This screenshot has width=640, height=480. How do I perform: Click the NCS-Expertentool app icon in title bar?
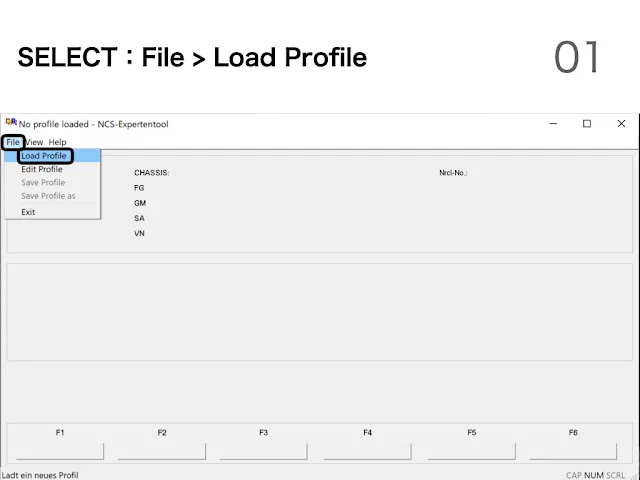click(x=11, y=122)
